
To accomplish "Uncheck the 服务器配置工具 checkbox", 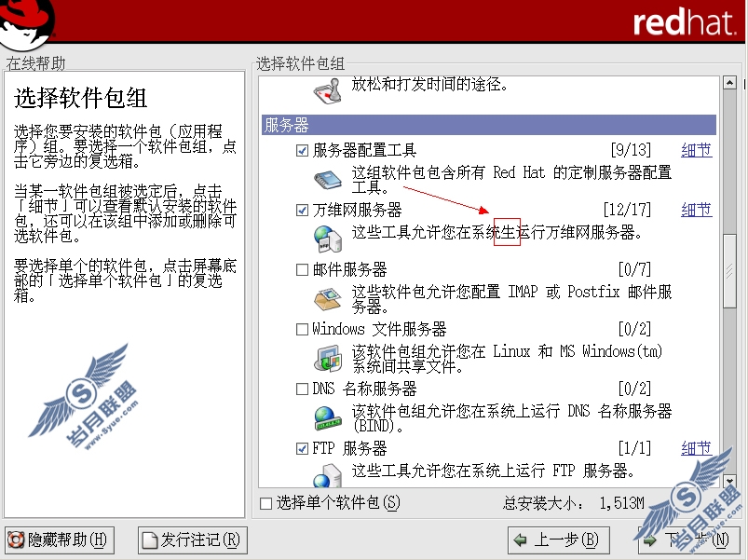I will [x=302, y=151].
